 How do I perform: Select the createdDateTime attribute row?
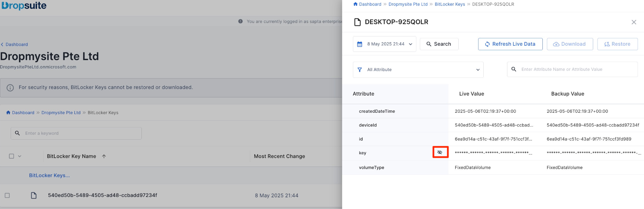493,111
